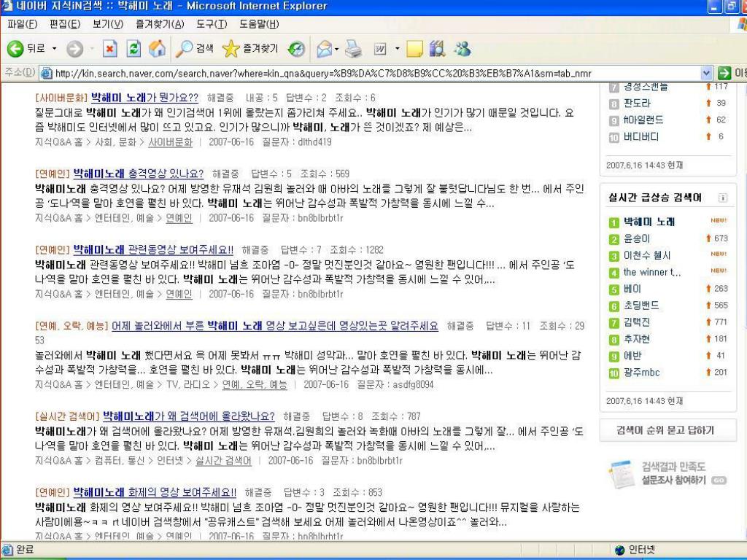
Task: Select trending keyword 에반
Action: click(x=632, y=356)
